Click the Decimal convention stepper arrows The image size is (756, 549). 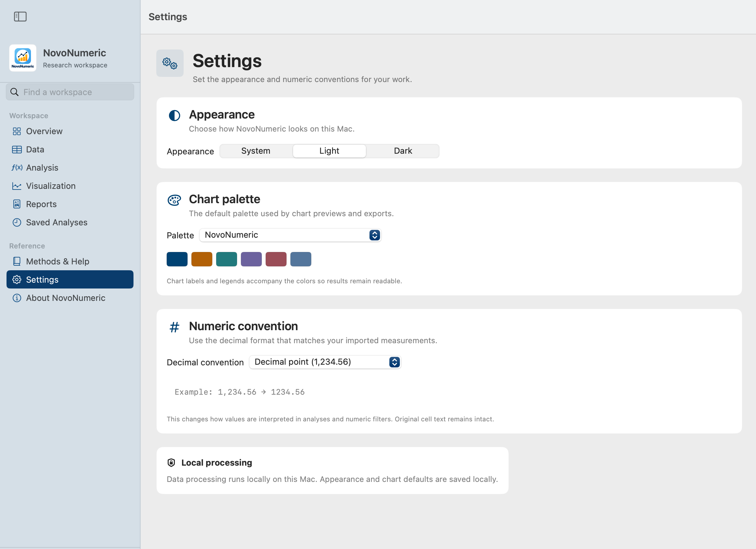(394, 362)
